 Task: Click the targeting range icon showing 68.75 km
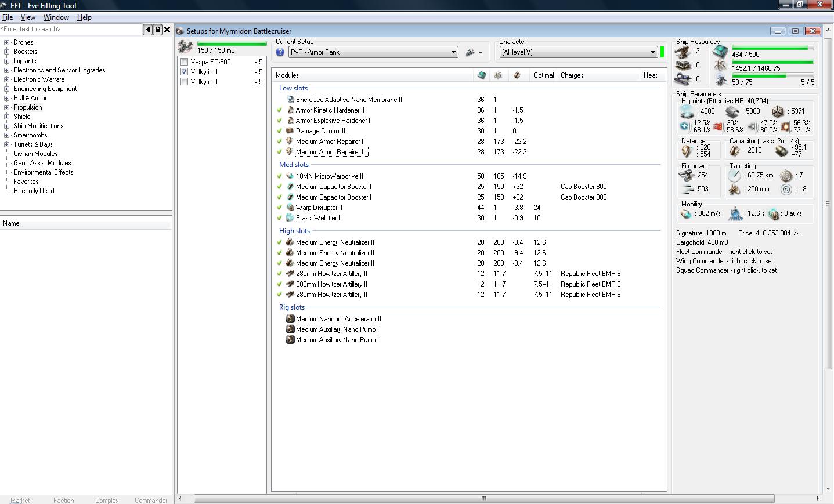click(x=735, y=175)
